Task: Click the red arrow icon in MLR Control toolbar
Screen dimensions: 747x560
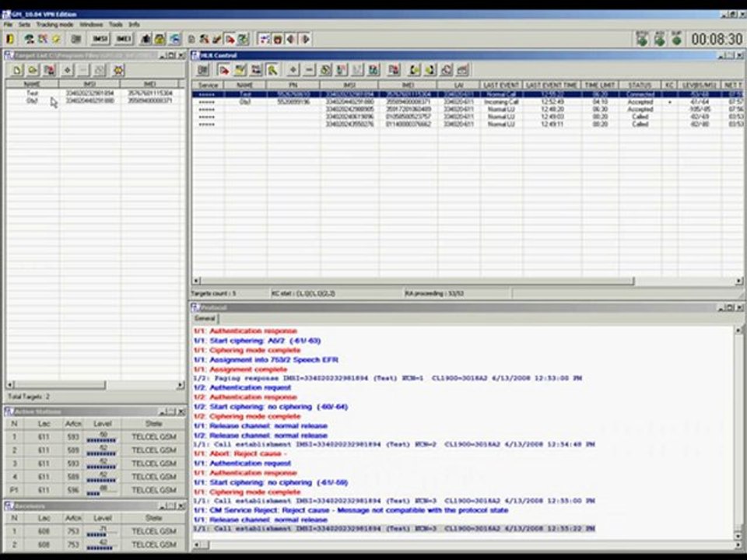Action: (x=223, y=70)
